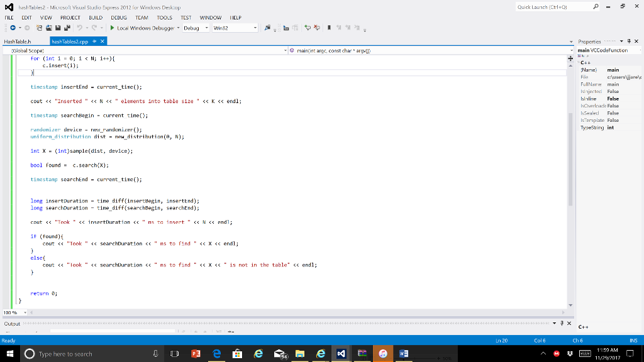The height and width of the screenshot is (362, 644).
Task: Click the next bookmark icon
Action: click(347, 28)
